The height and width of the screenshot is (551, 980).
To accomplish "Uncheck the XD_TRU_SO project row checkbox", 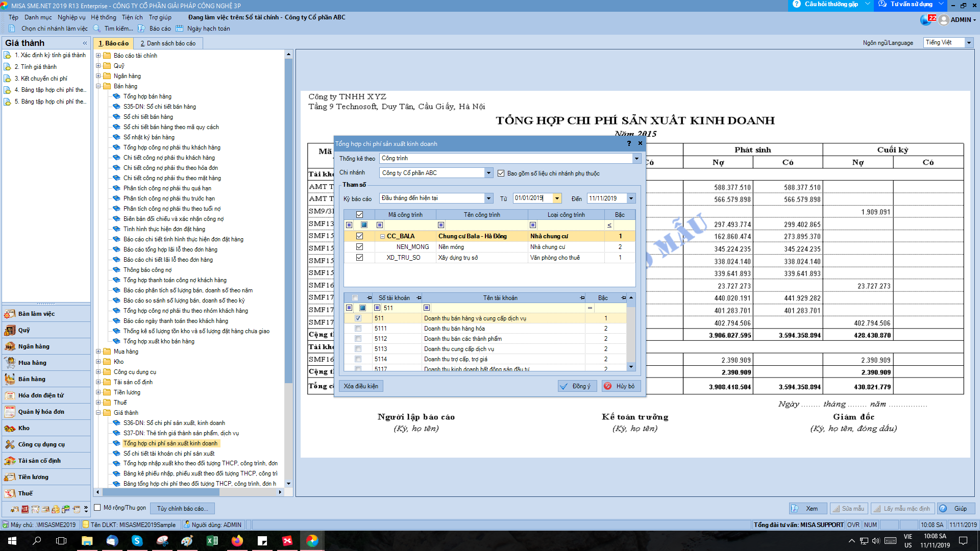I will pos(359,258).
